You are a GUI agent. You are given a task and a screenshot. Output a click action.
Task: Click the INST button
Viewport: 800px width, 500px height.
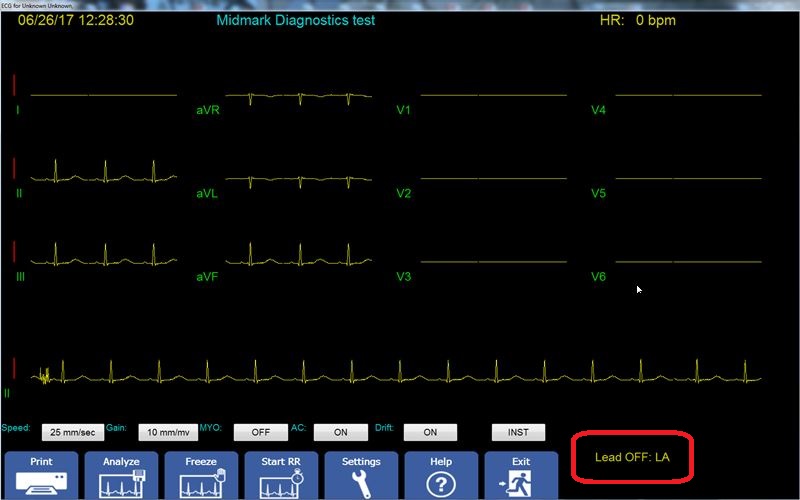(518, 432)
